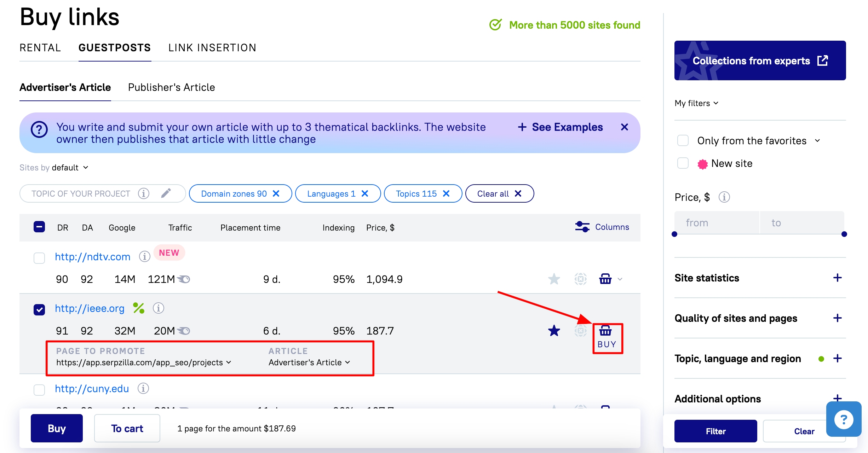Open the http://ndtv.com link

93,256
